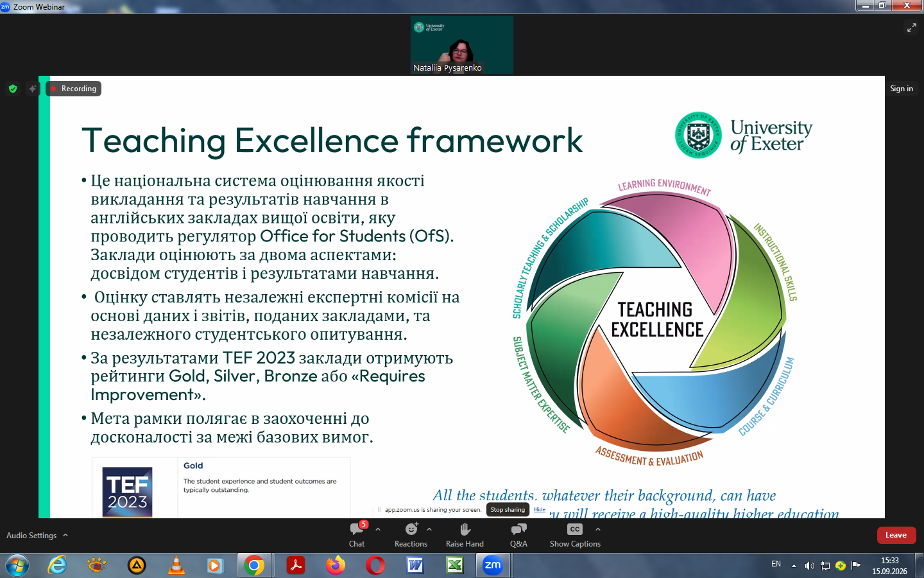Open the Q&A window

tap(518, 535)
